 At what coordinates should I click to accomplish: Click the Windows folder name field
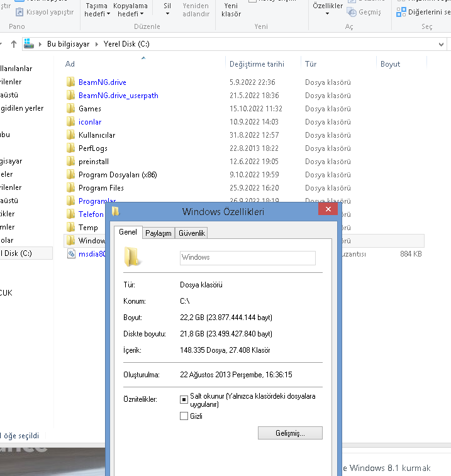(x=248, y=258)
